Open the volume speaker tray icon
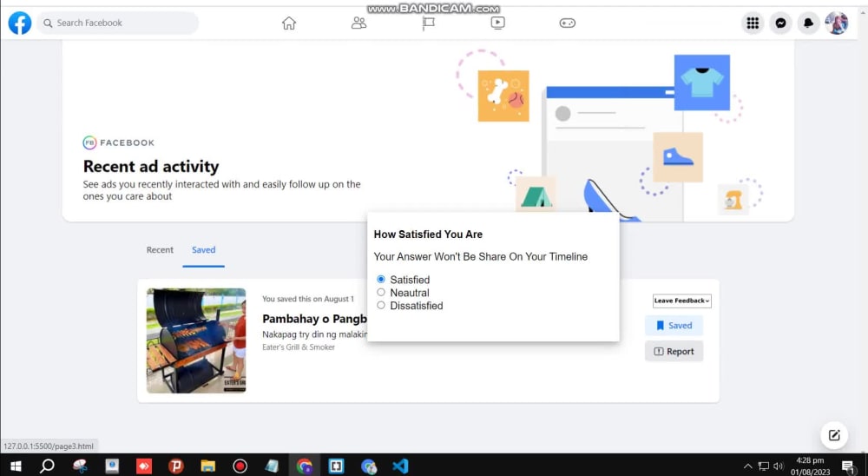The image size is (868, 476). pyautogui.click(x=779, y=466)
